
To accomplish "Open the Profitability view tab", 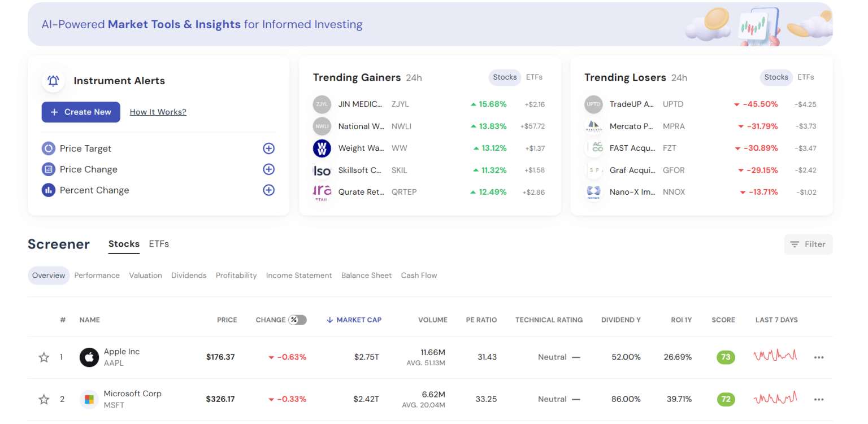I will coord(236,276).
